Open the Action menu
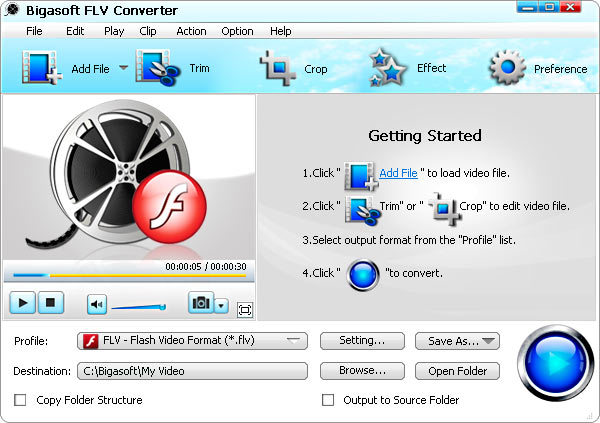This screenshot has height=423, width=600. (191, 31)
